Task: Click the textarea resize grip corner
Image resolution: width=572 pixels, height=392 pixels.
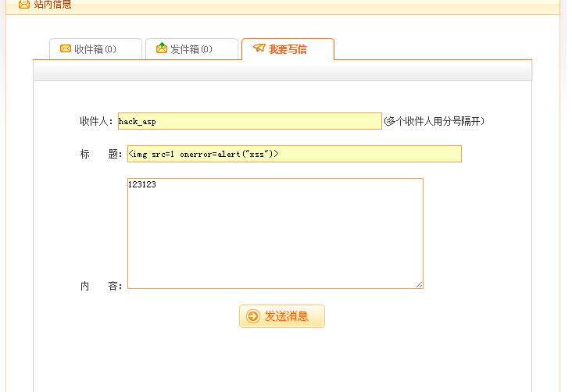Action: (x=419, y=284)
